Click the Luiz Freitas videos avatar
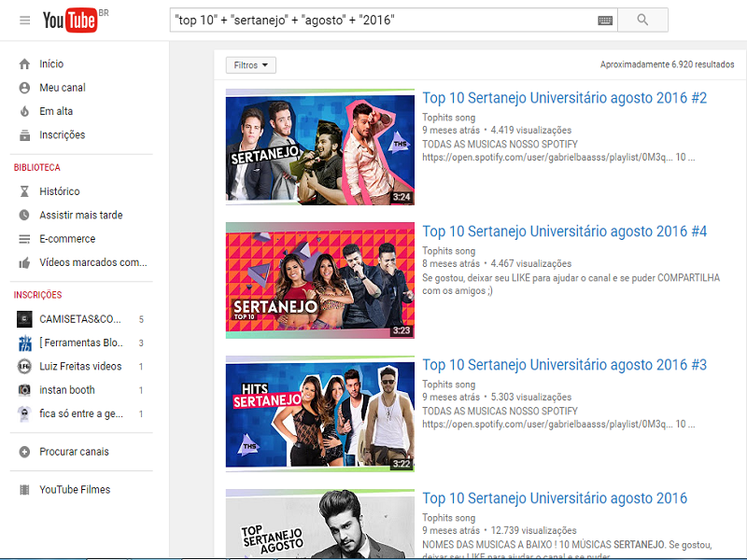 tap(24, 366)
